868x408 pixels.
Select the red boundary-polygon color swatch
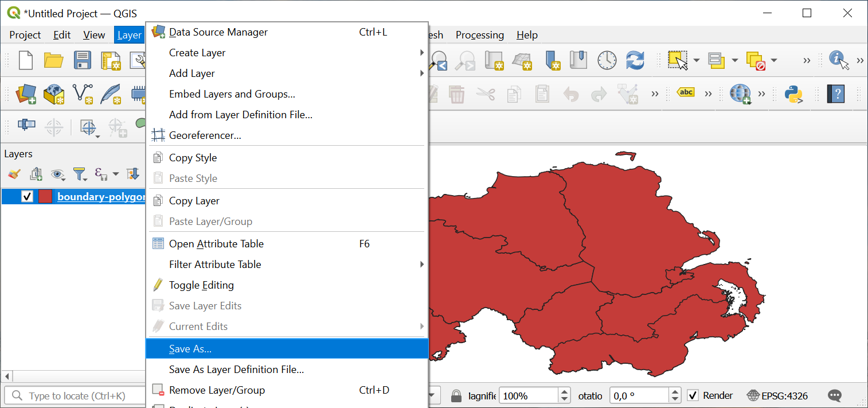click(x=45, y=196)
